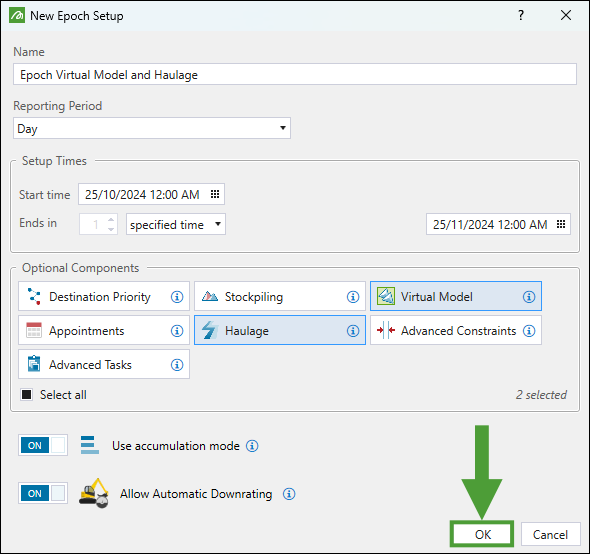Toggle the Use accumulation mode switch
Screen dimensions: 590x554
pos(43,445)
